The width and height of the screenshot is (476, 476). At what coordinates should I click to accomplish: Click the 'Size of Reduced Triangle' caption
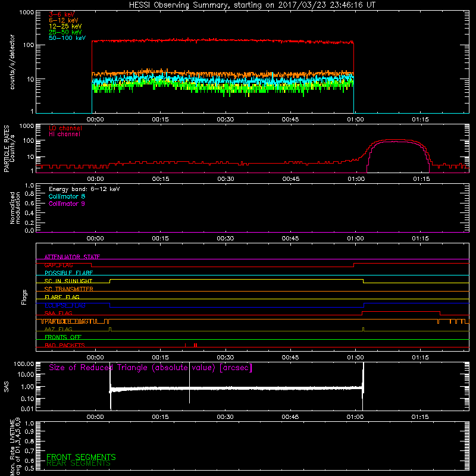tap(151, 368)
